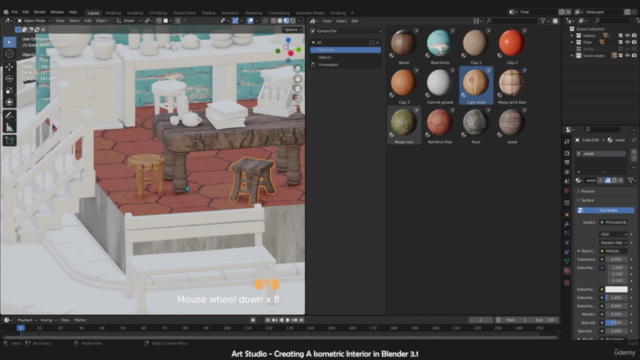Select the Select Box tool
The image size is (640, 360).
pyautogui.click(x=9, y=42)
